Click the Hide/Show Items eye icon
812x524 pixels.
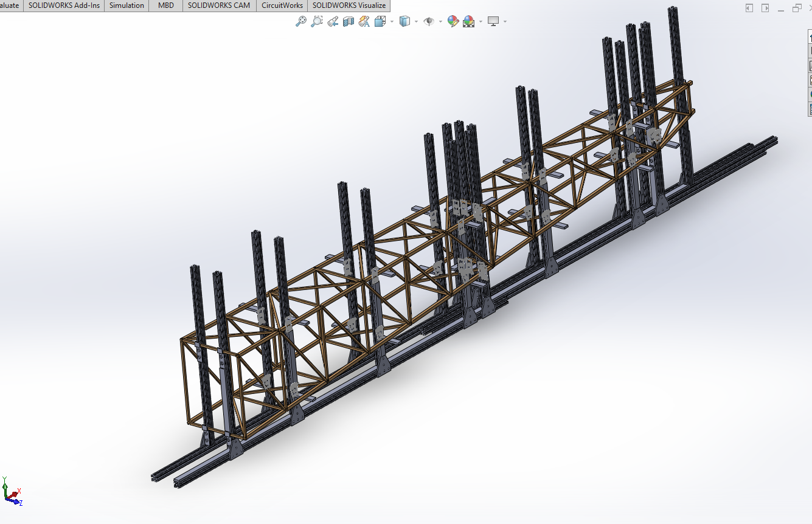pyautogui.click(x=429, y=21)
